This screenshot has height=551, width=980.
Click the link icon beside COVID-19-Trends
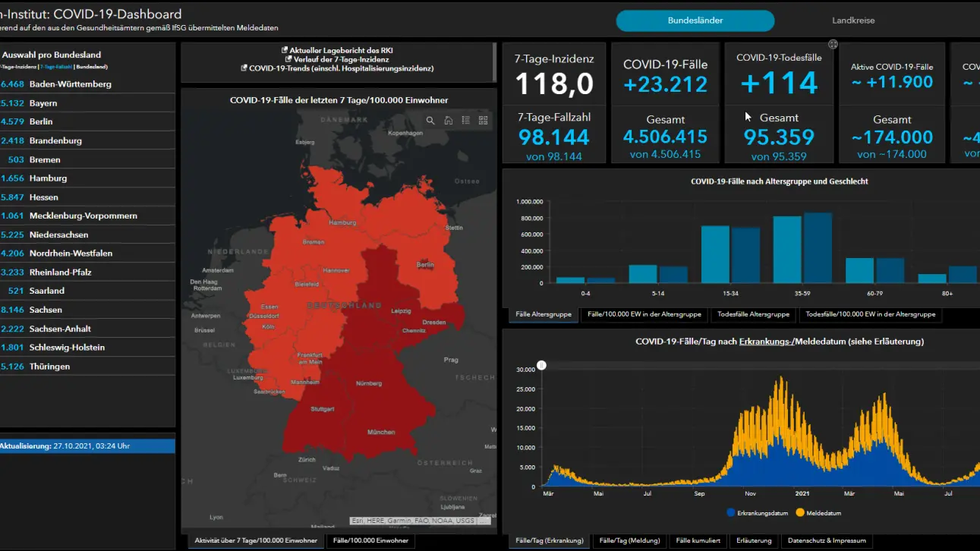click(244, 68)
